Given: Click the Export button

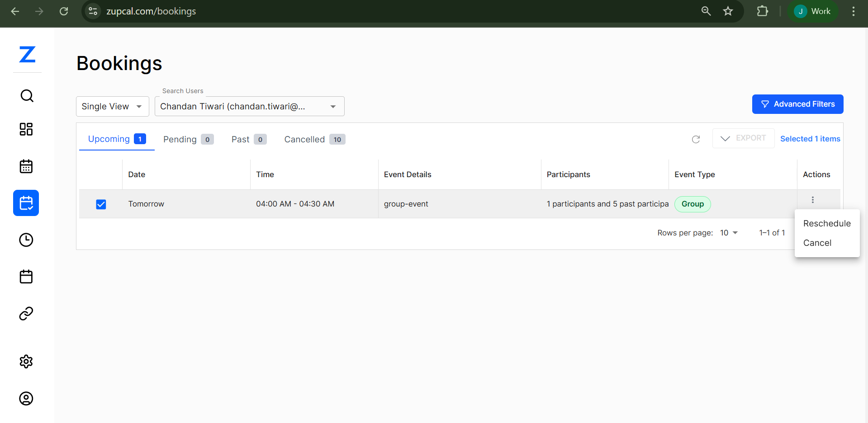Looking at the screenshot, I should pos(743,138).
